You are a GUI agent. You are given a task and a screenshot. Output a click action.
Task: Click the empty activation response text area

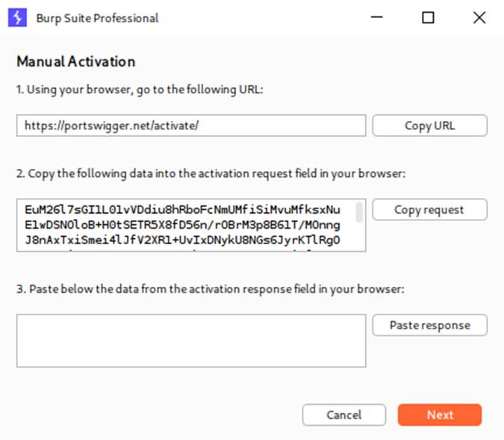[191, 341]
